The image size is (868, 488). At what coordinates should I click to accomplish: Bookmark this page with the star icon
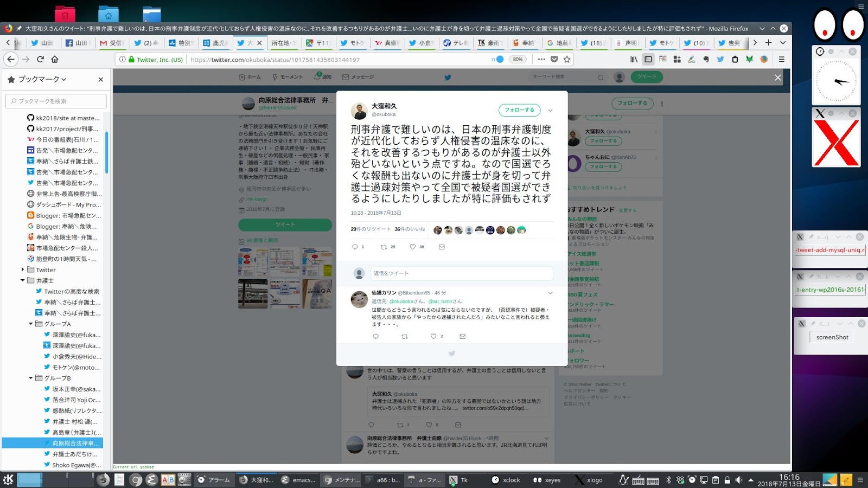(567, 59)
